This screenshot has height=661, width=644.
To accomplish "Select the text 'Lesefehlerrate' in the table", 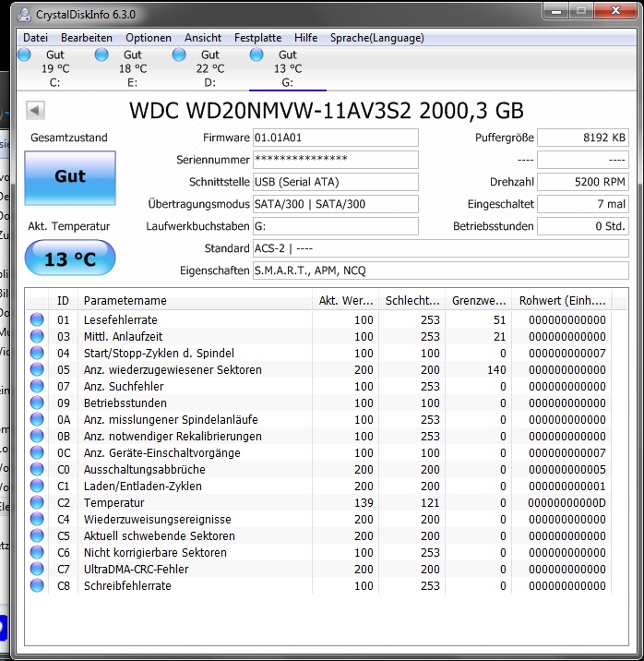I will click(121, 320).
